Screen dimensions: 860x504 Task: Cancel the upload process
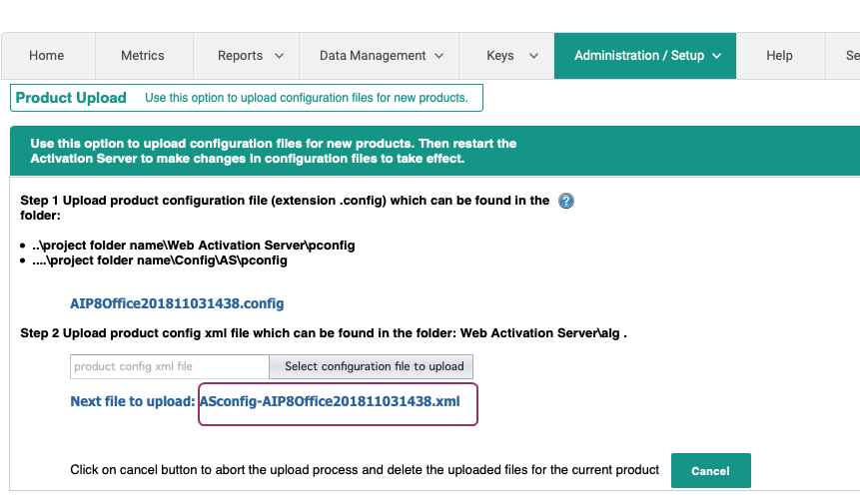tap(710, 470)
